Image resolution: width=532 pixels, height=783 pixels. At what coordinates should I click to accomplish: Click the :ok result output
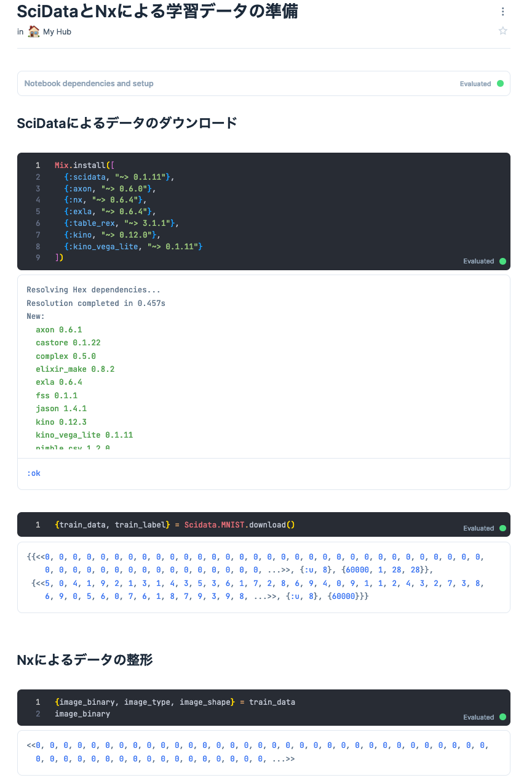[34, 473]
